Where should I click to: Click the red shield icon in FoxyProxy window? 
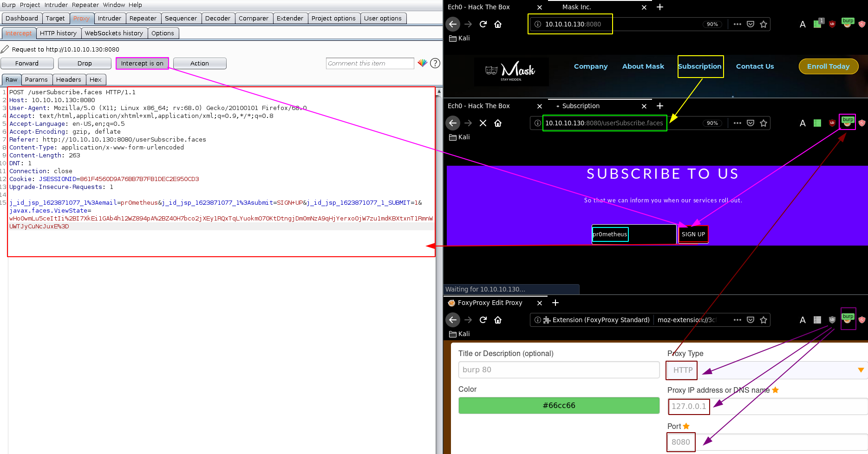[x=862, y=320]
